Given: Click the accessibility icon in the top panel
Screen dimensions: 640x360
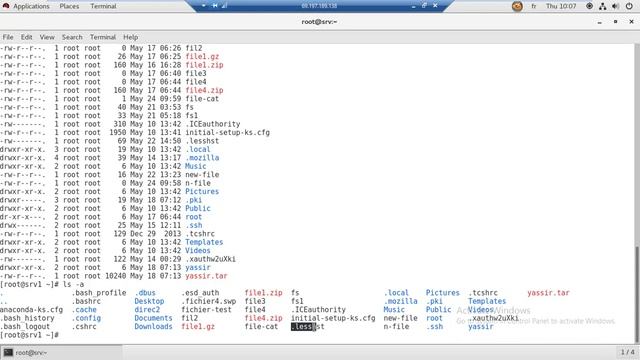Looking at the screenshot, I should pos(589,6).
